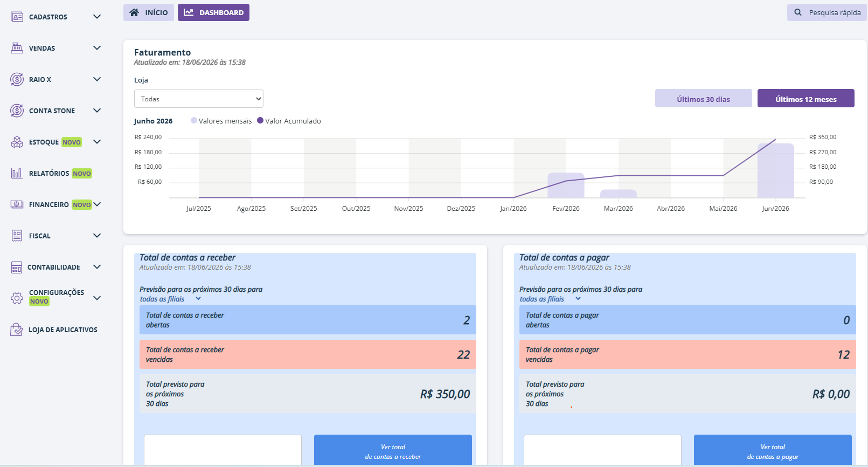This screenshot has height=467, width=868.
Task: Click the white box beside Ver total pagar
Action: 602,450
